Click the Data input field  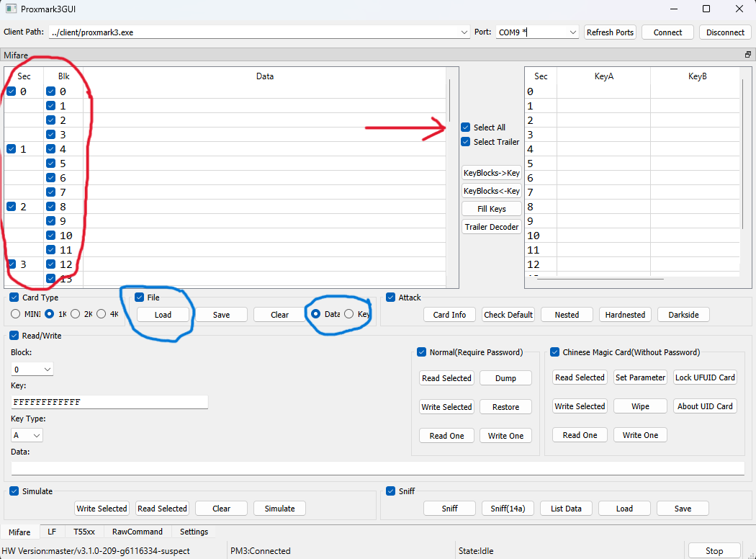377,468
